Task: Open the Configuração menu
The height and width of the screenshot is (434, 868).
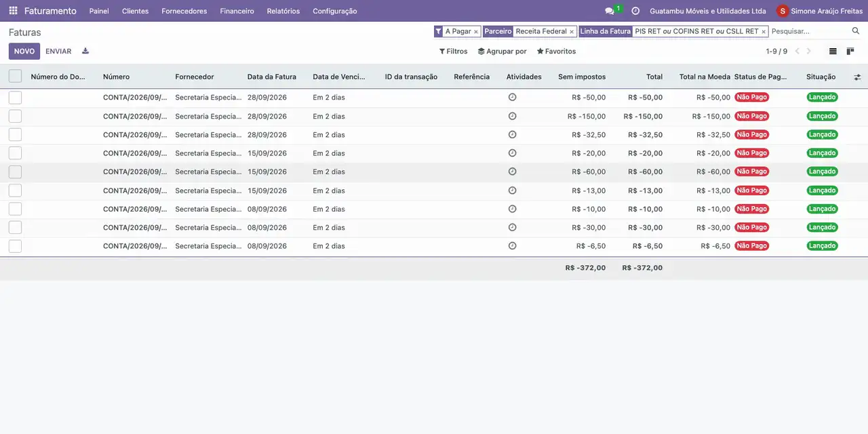Action: [335, 11]
